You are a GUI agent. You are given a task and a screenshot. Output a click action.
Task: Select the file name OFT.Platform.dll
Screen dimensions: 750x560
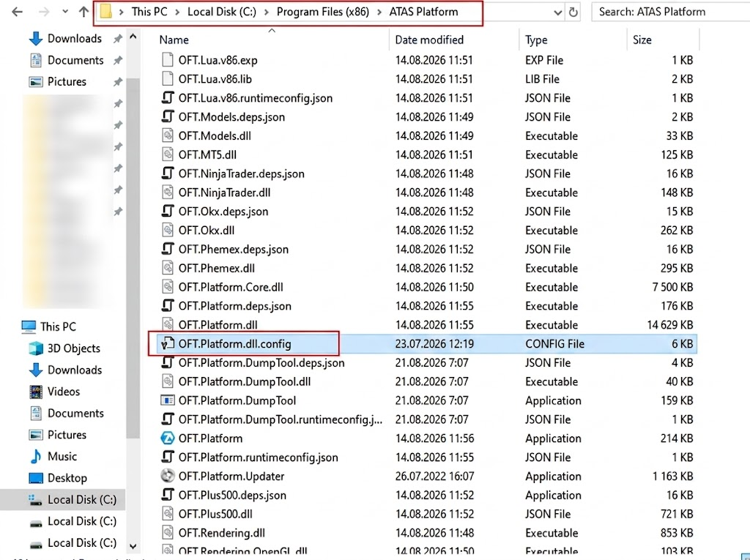[218, 325]
